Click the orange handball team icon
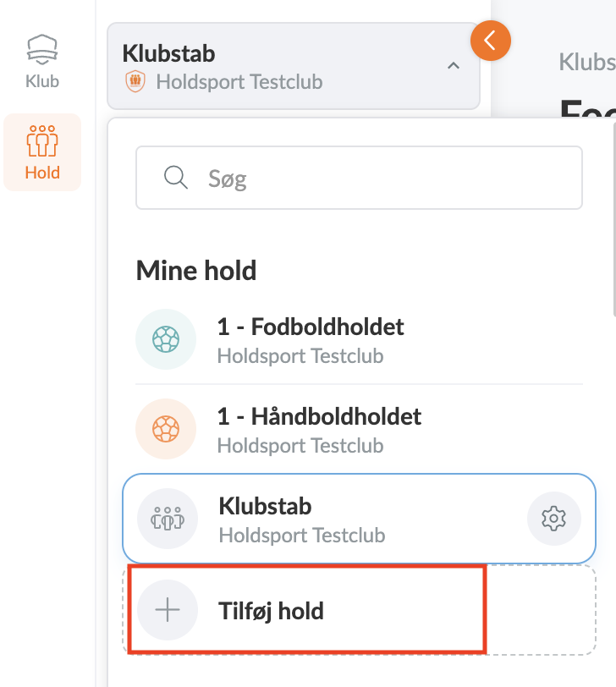This screenshot has width=616, height=687. click(x=166, y=429)
